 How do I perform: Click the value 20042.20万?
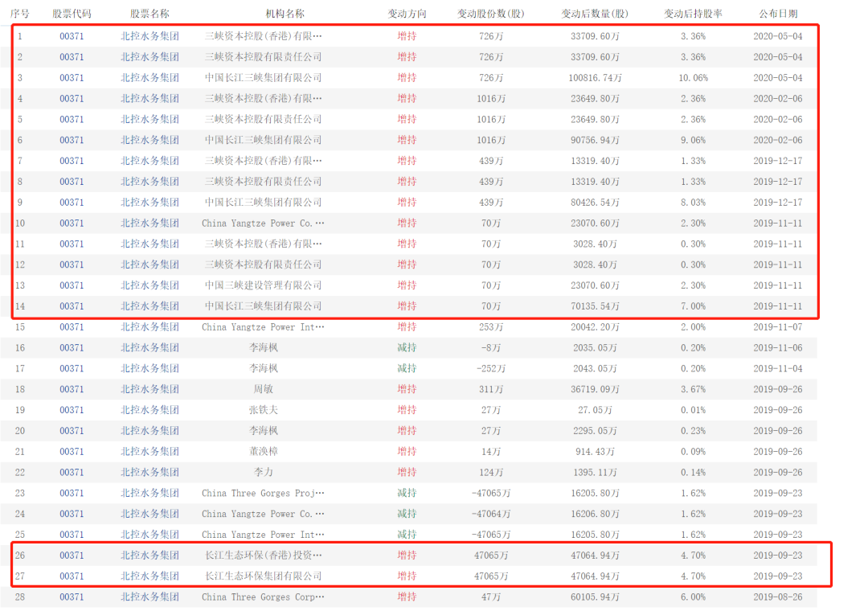(595, 327)
